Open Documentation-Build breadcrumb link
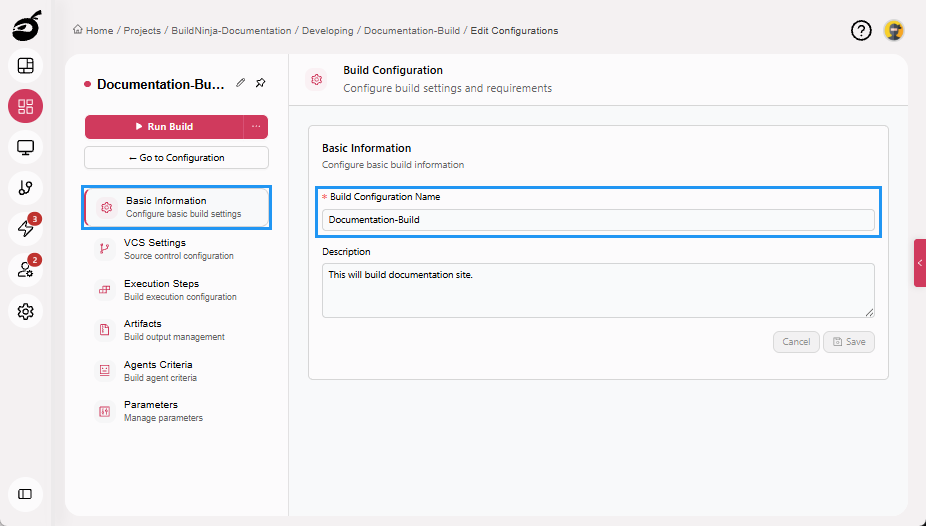The width and height of the screenshot is (926, 526). 412,31
